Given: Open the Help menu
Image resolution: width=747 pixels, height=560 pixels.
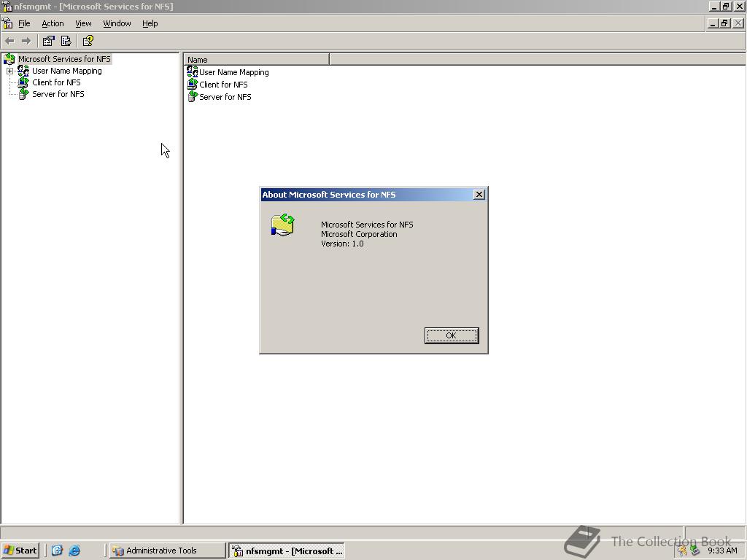Looking at the screenshot, I should [150, 23].
